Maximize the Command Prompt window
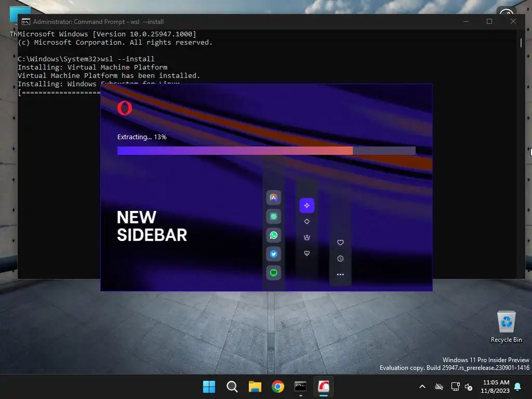 tap(489, 21)
